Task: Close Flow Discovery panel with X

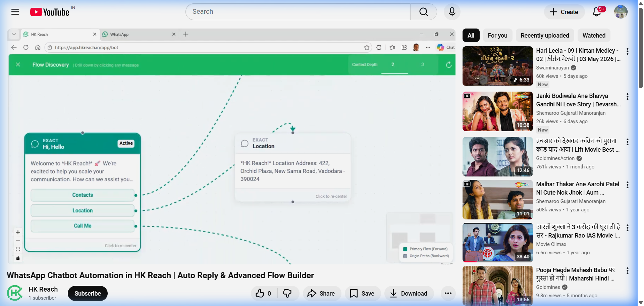Action: click(x=18, y=64)
